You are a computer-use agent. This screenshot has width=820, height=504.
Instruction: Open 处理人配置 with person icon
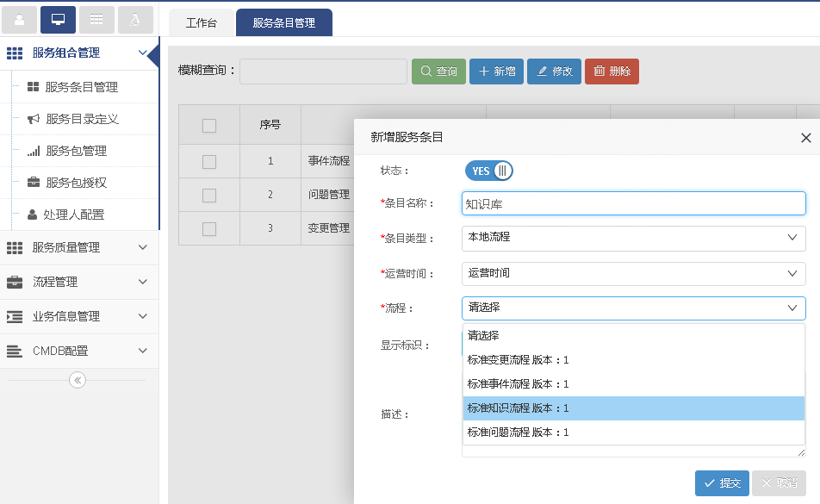click(x=73, y=215)
